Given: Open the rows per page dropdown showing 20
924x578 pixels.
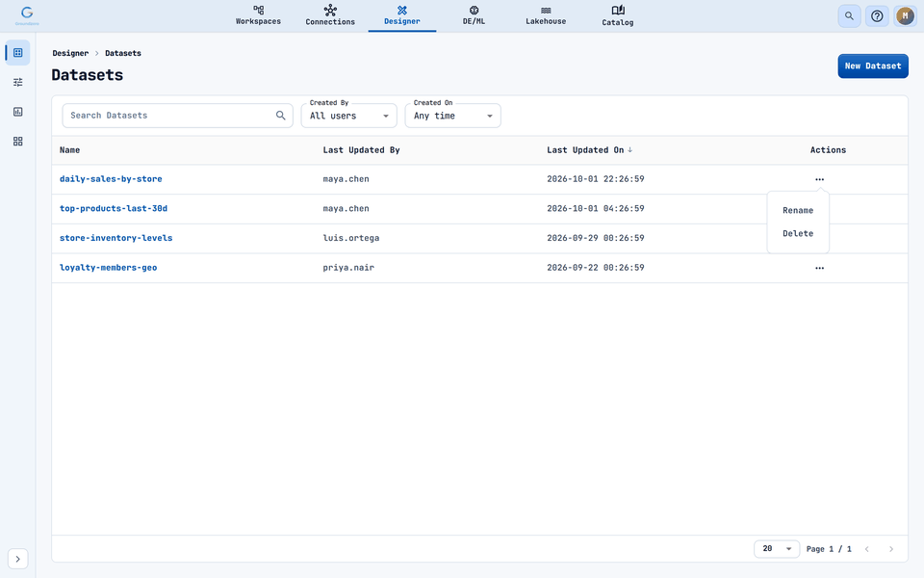Looking at the screenshot, I should [x=777, y=549].
